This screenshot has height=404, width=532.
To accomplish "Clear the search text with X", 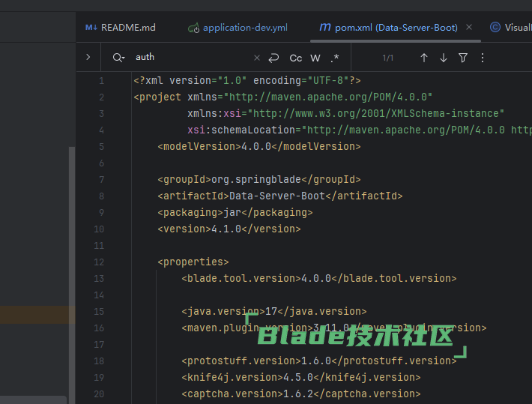I will (257, 58).
